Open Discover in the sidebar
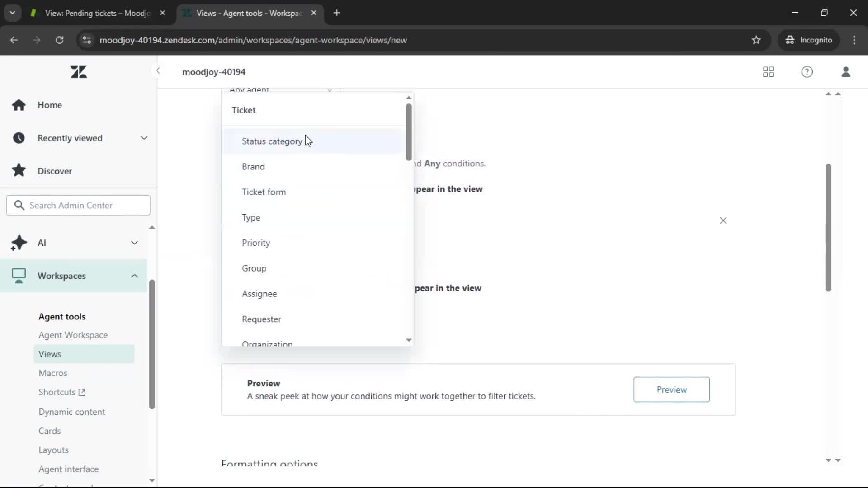 55,171
